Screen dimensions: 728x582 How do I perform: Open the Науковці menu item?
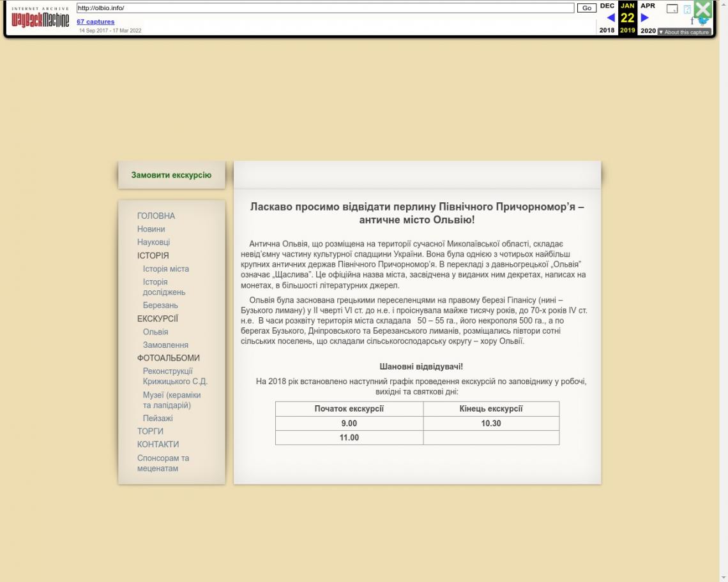point(153,242)
